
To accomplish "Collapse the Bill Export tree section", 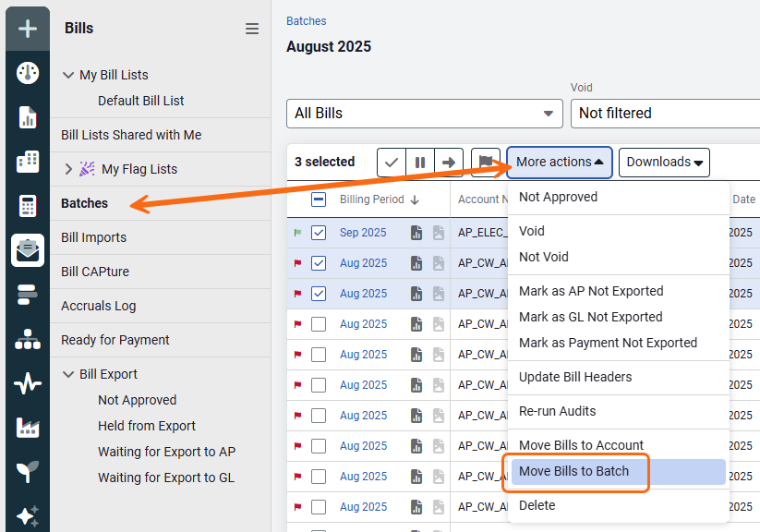I will [68, 374].
